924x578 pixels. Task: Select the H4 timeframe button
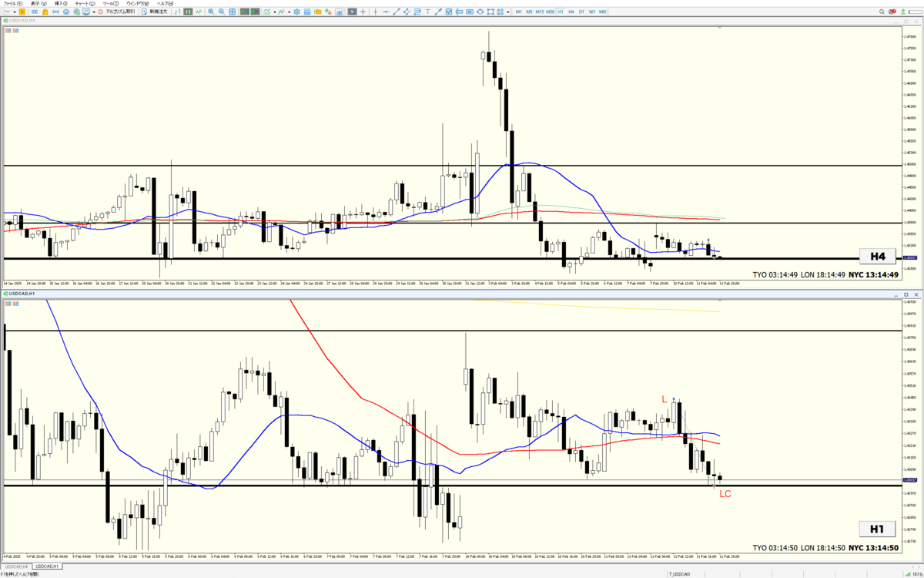click(571, 12)
